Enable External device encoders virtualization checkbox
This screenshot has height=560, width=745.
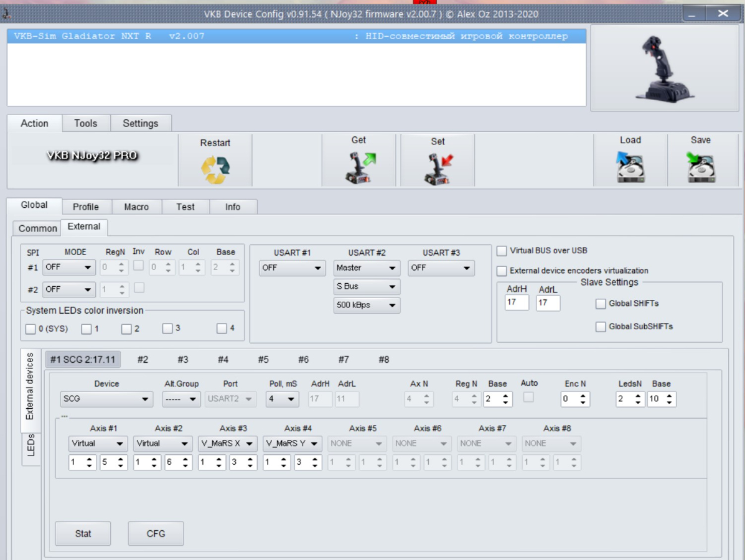502,271
